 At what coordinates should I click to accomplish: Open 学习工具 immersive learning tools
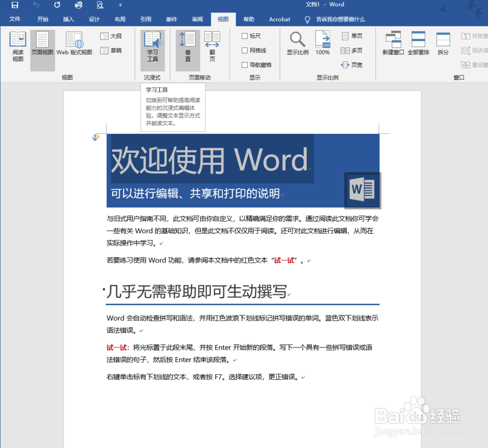pos(152,50)
